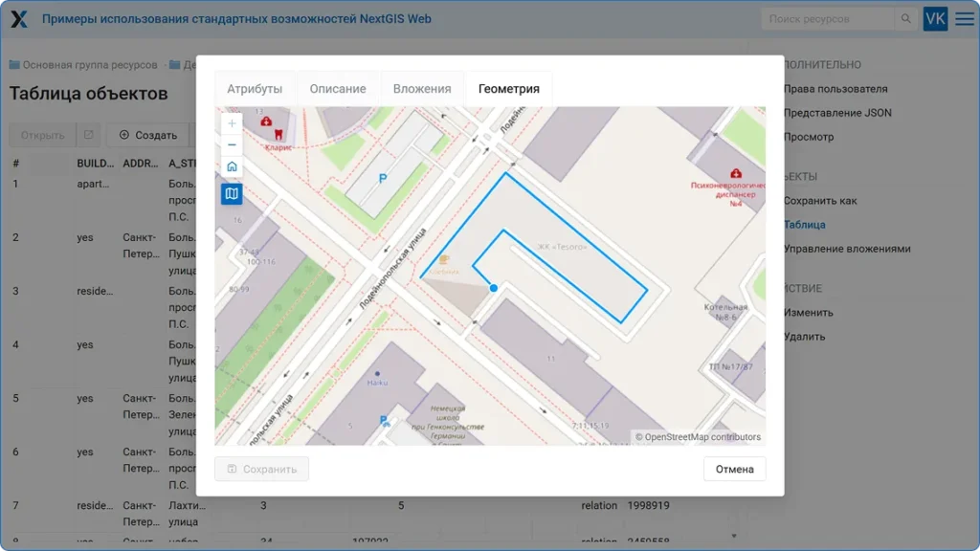The image size is (980, 551).
Task: Click the NextGIS logo icon
Action: pyautogui.click(x=19, y=19)
